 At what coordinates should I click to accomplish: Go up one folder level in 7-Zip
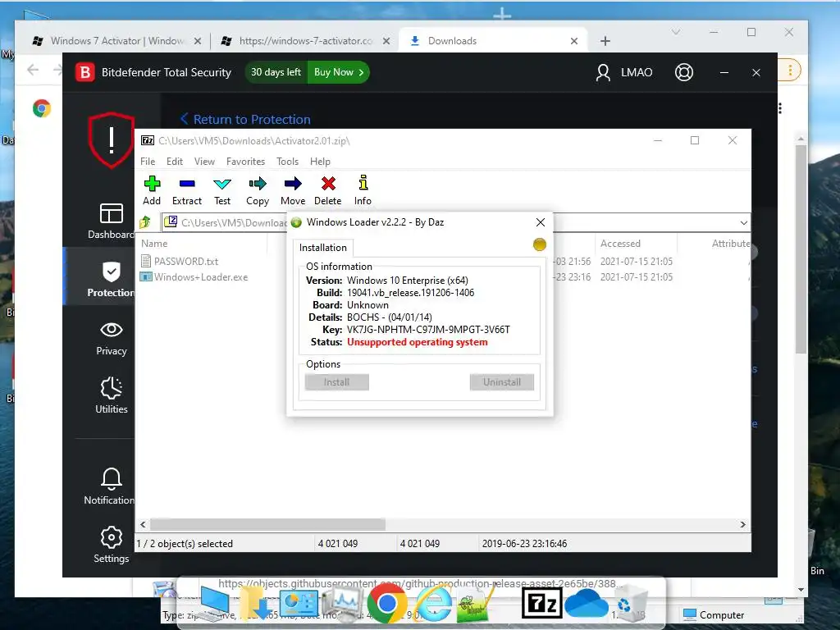tap(145, 221)
